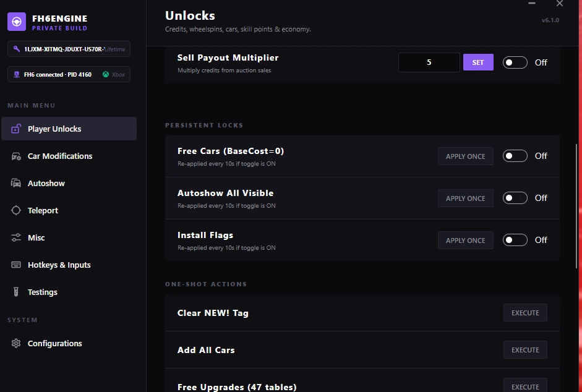Click the Unlocks panel vertical scrollbar

(576, 206)
